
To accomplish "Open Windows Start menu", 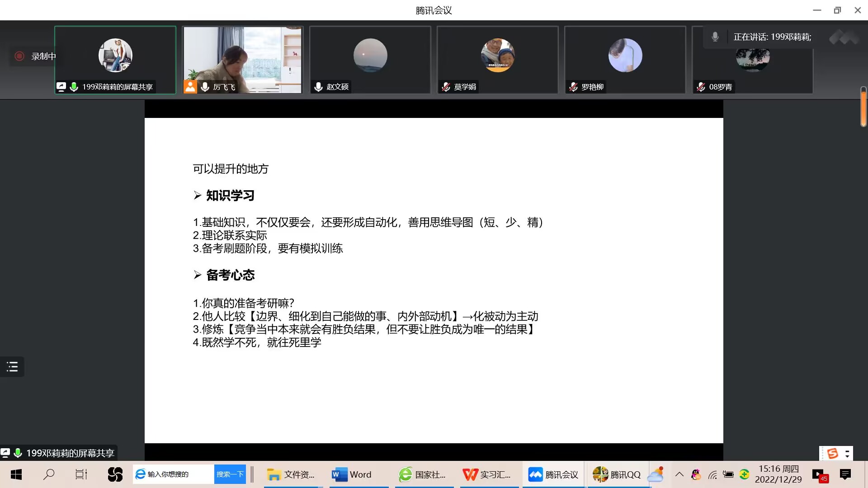I will [x=16, y=474].
